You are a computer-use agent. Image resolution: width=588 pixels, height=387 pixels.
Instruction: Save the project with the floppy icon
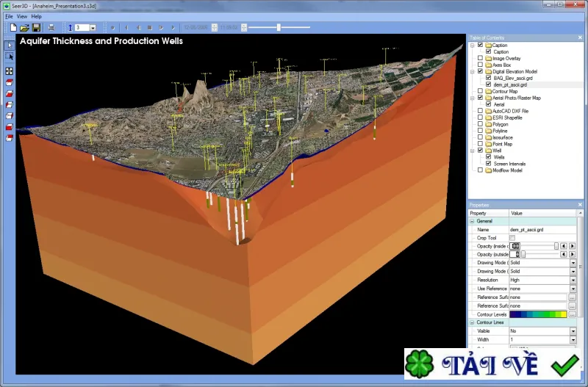36,27
